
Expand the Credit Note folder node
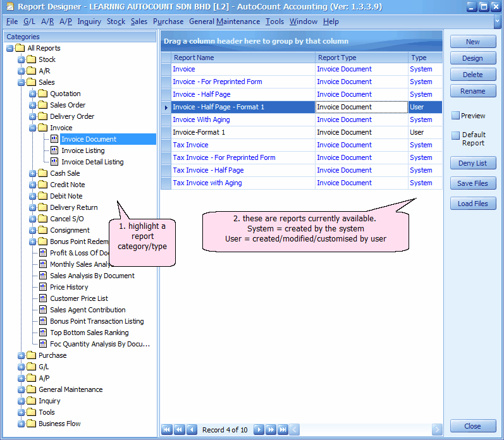pyautogui.click(x=32, y=185)
